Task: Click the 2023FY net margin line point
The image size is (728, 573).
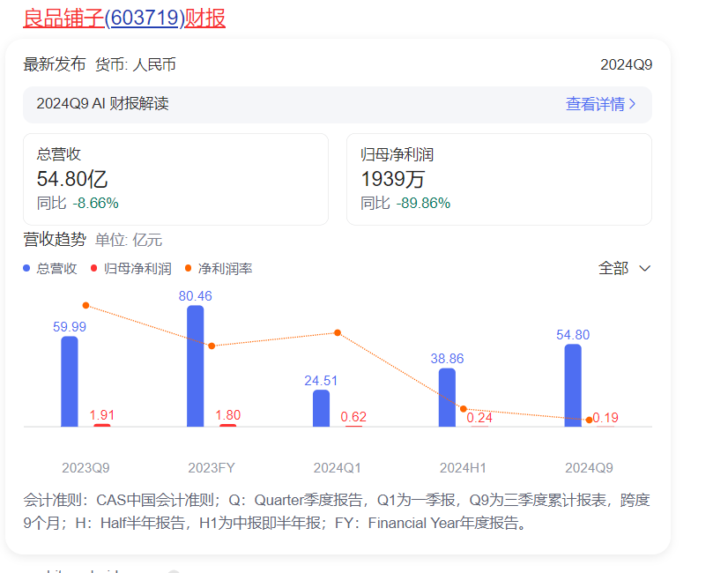Action: [x=212, y=346]
